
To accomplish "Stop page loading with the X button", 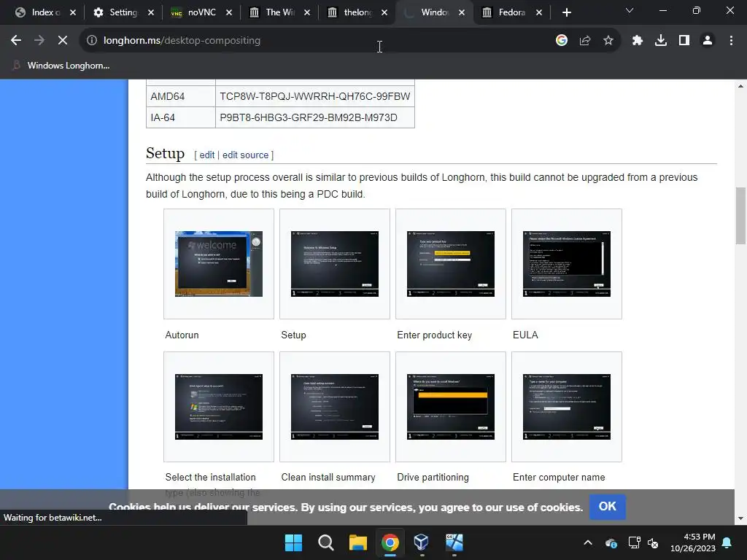I will [x=63, y=41].
